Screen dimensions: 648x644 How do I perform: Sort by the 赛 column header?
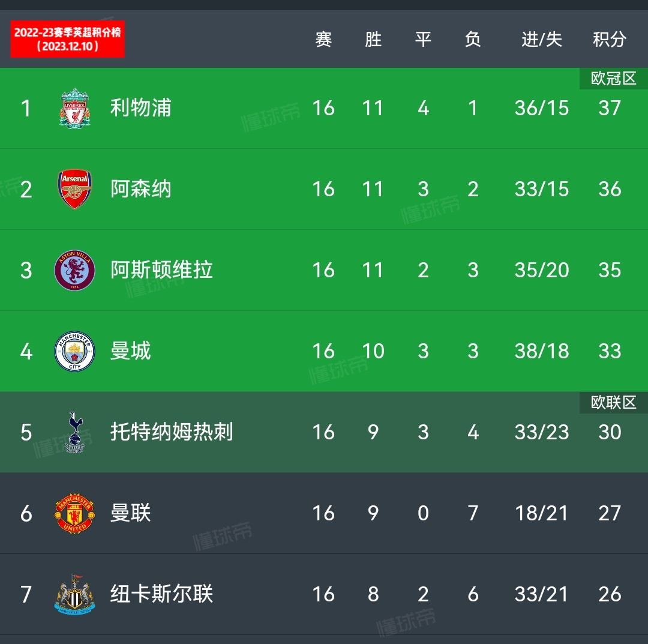click(x=323, y=40)
